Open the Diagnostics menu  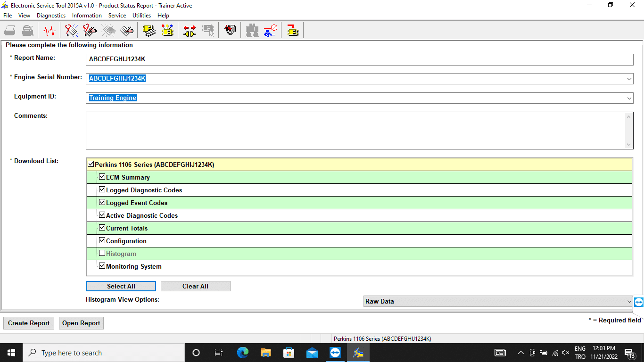[51, 16]
